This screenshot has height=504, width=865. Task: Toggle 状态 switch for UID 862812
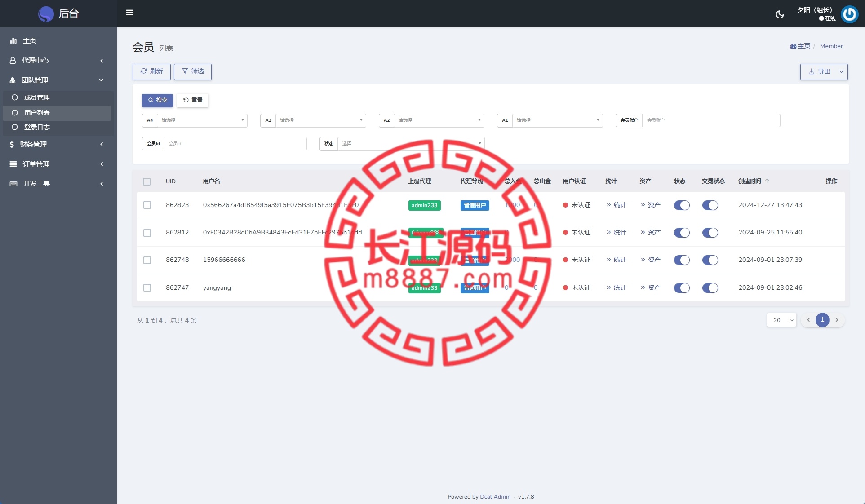coord(682,233)
